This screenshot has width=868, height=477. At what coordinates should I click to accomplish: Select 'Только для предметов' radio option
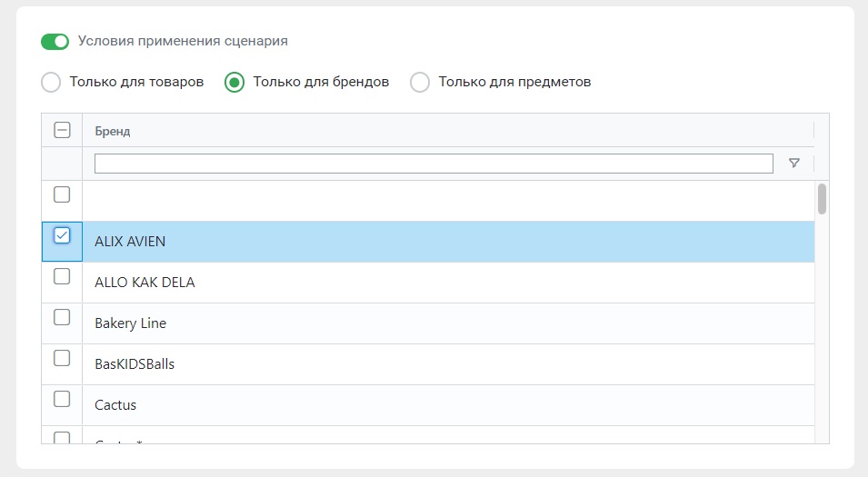tap(420, 83)
